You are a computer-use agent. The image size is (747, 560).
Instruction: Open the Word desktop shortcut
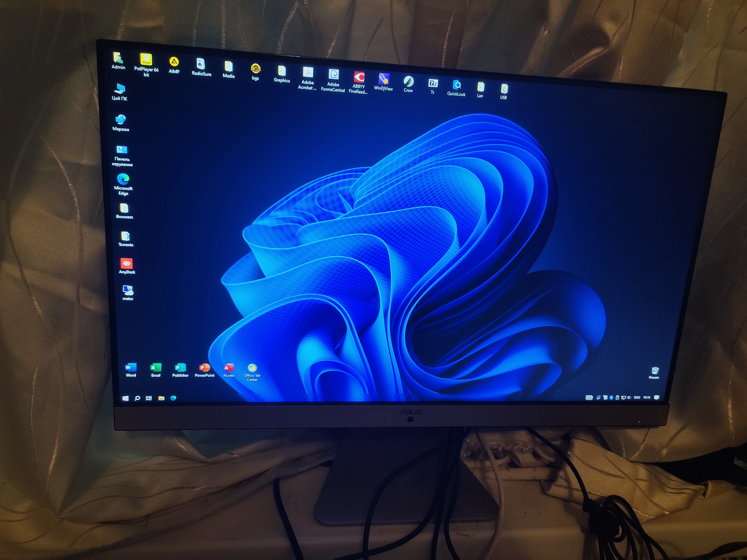(x=131, y=368)
